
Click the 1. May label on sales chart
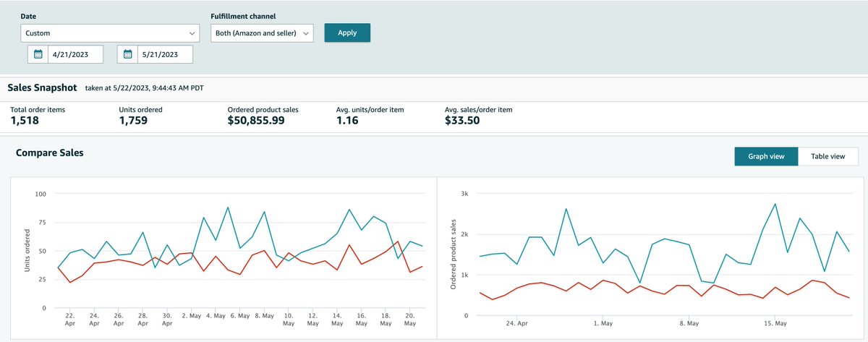[x=603, y=323]
